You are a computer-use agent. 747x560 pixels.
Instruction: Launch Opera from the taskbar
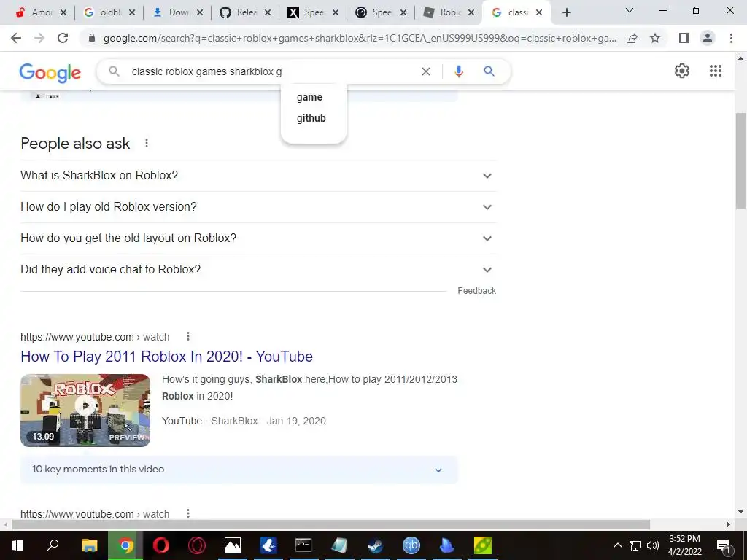click(161, 545)
